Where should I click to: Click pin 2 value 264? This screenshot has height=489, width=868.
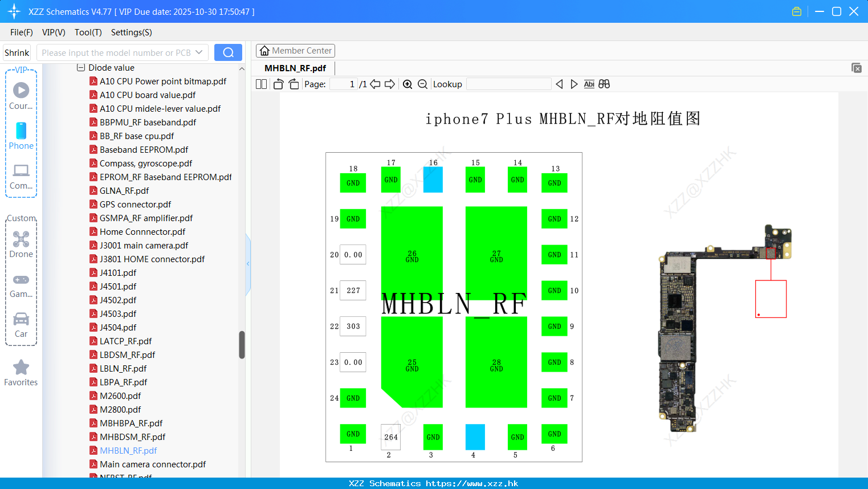click(x=391, y=437)
